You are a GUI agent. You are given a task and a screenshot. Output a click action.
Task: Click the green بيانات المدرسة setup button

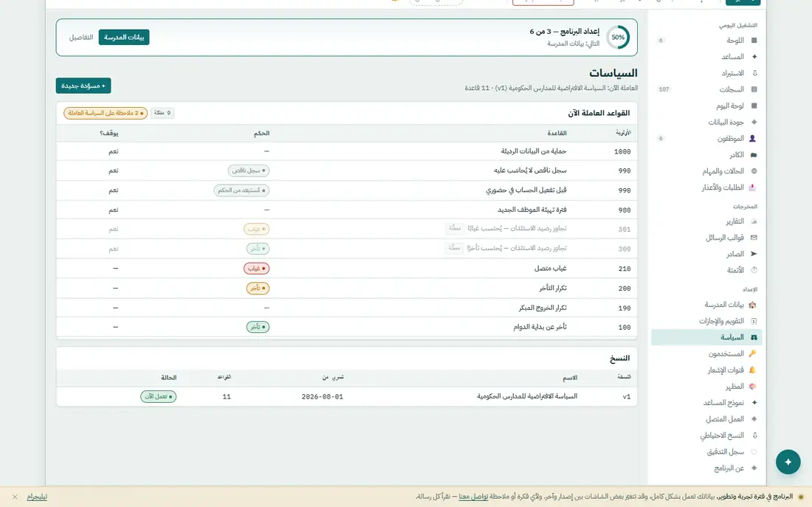[x=124, y=38]
